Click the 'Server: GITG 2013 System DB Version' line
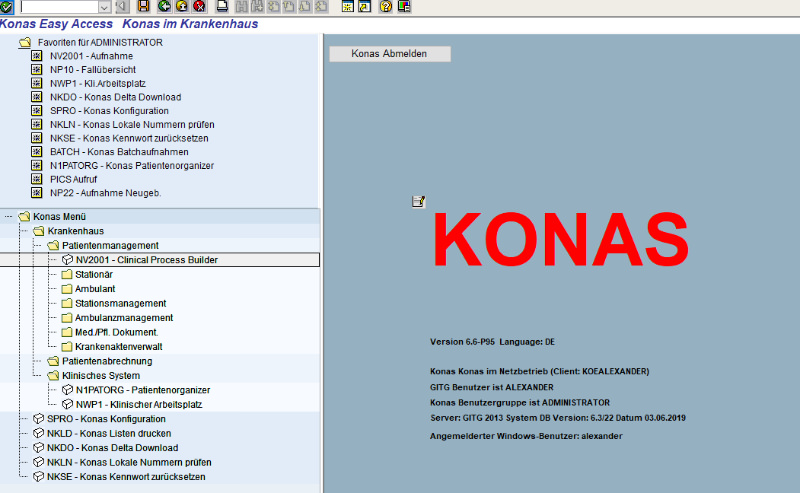 (558, 418)
